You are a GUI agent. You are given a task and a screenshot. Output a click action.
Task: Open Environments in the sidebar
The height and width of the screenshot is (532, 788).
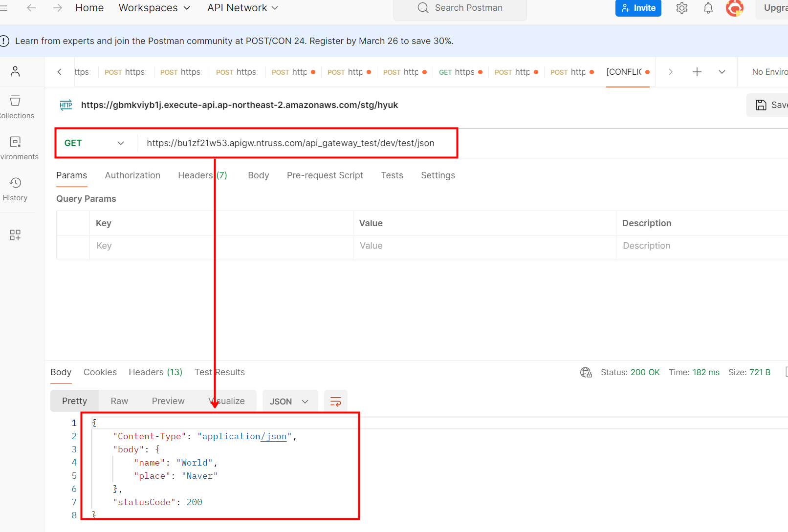(x=19, y=148)
